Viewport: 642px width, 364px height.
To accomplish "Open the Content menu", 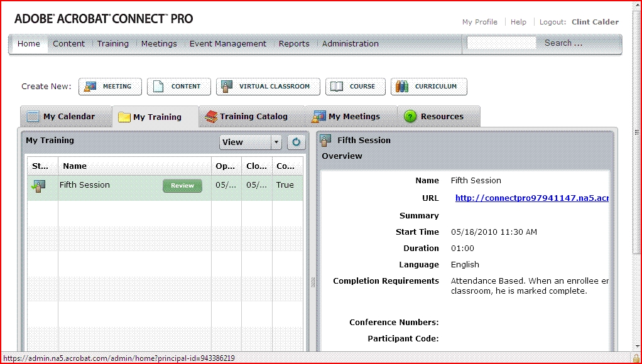I will pos(69,44).
